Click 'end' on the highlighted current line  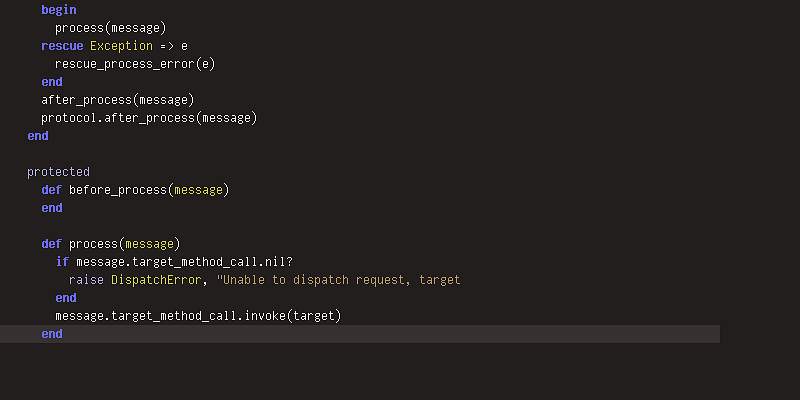tap(52, 334)
